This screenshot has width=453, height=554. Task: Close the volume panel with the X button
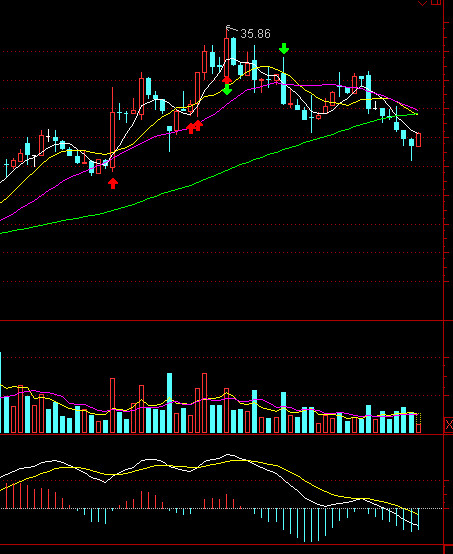tap(448, 424)
